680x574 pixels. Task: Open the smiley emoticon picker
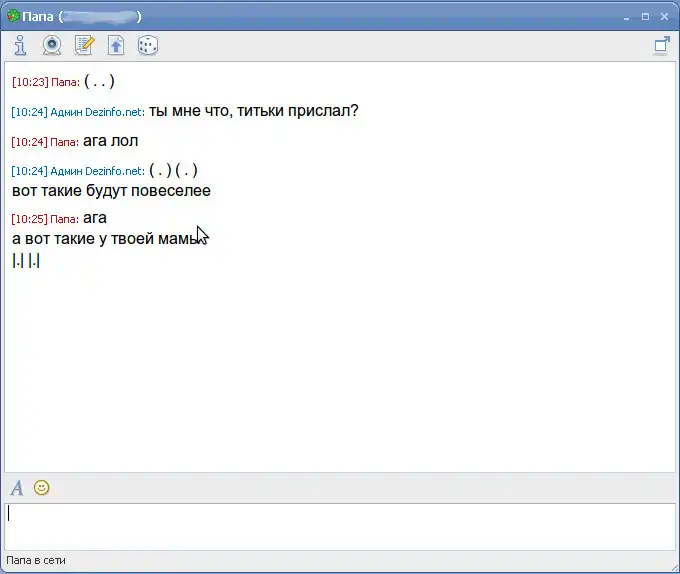coord(42,488)
